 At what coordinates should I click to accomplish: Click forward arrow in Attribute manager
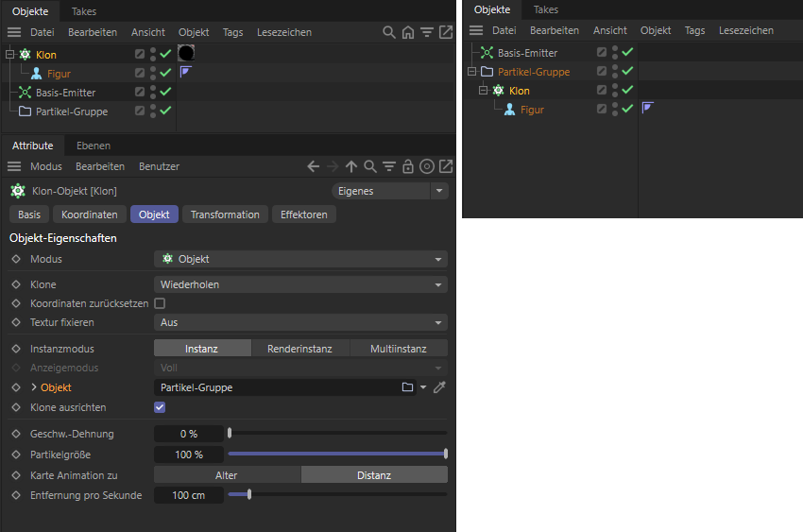(x=333, y=166)
